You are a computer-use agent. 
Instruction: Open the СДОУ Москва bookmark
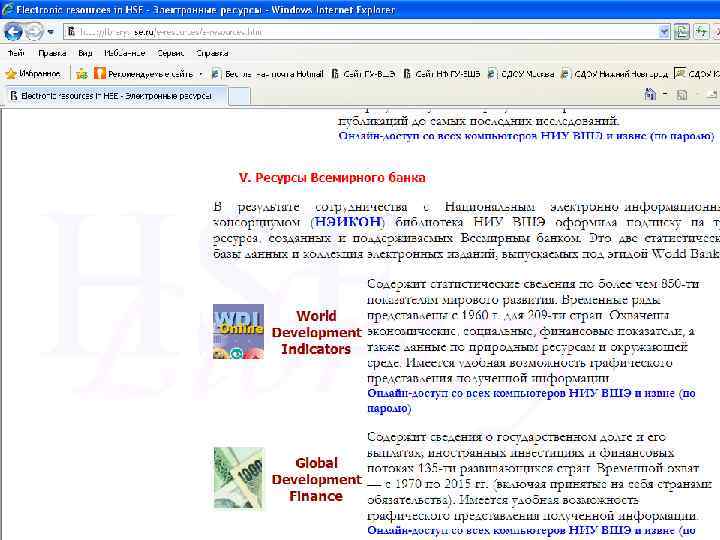pos(521,73)
